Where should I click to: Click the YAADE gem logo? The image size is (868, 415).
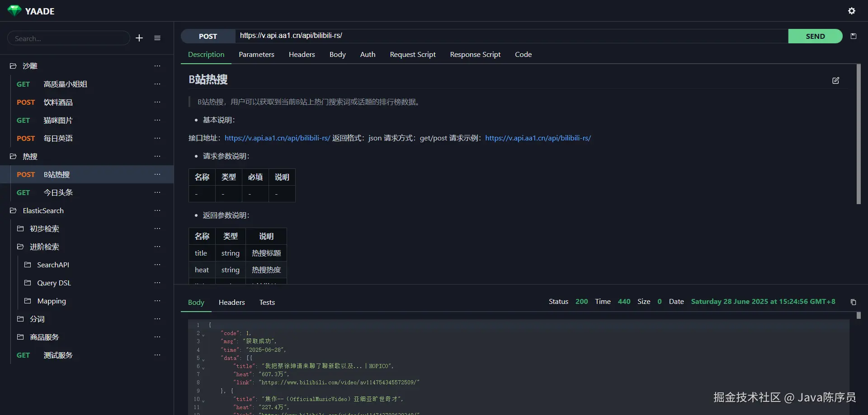pyautogui.click(x=14, y=11)
